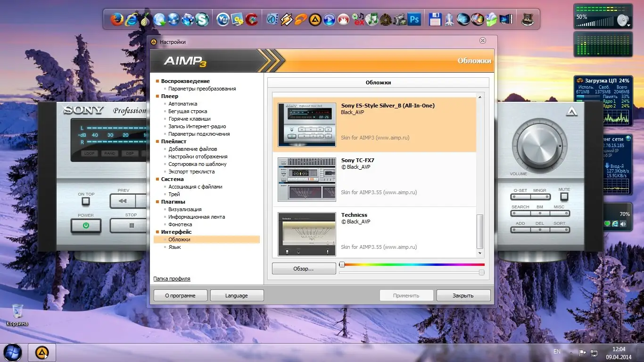Click the AIMP icon in the dock
This screenshot has height=362, width=644.
(314, 19)
